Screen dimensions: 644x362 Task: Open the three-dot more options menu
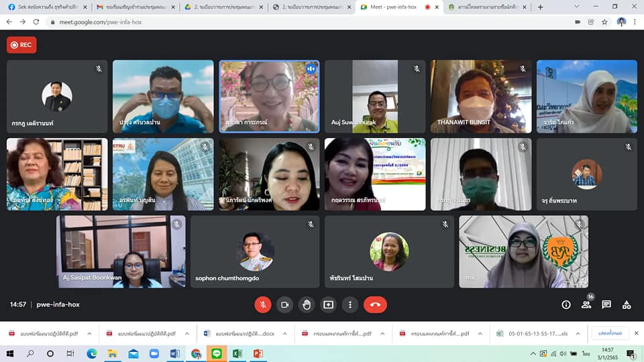click(350, 304)
